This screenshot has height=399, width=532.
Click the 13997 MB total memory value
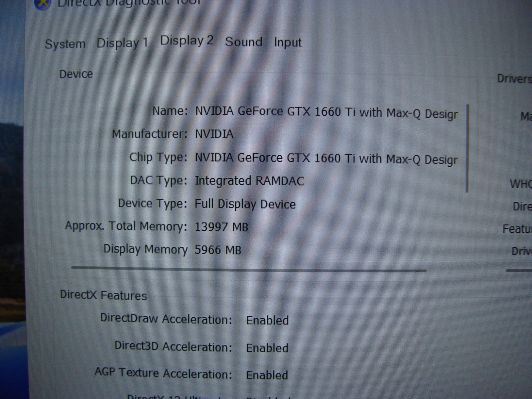pyautogui.click(x=221, y=227)
